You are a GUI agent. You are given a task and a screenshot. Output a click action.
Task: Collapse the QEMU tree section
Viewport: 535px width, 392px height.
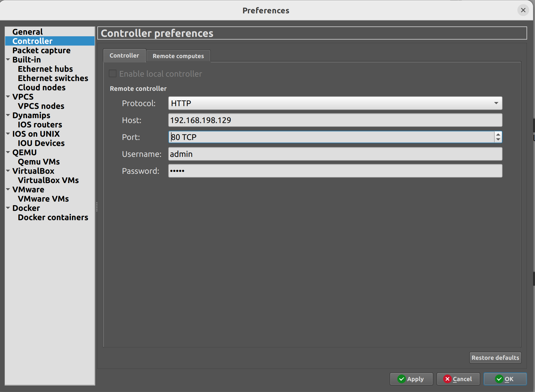(8, 152)
